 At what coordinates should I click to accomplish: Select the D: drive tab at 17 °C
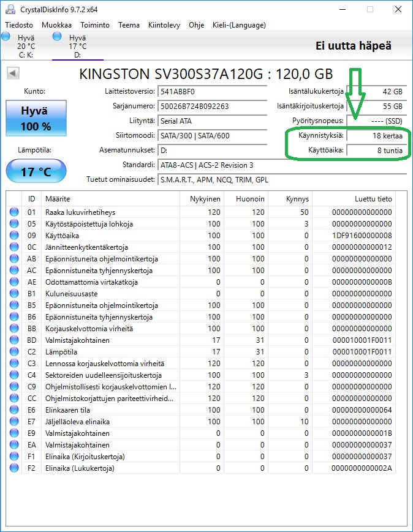pyautogui.click(x=77, y=46)
